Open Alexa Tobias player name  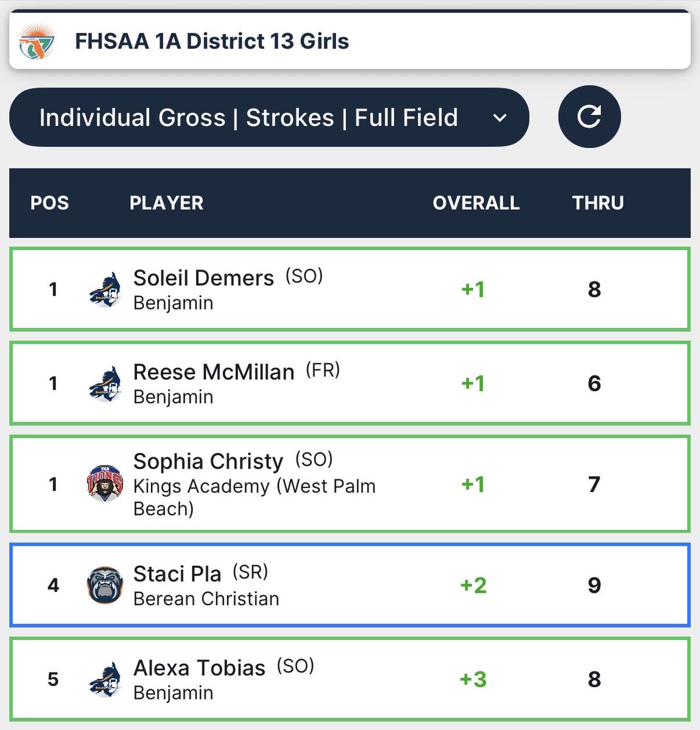(x=199, y=668)
